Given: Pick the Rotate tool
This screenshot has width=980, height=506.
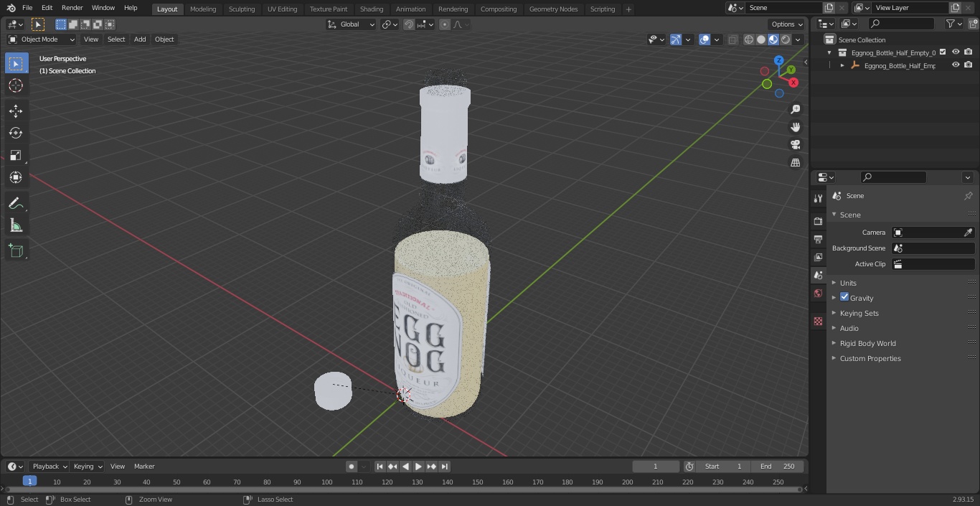Looking at the screenshot, I should 16,133.
